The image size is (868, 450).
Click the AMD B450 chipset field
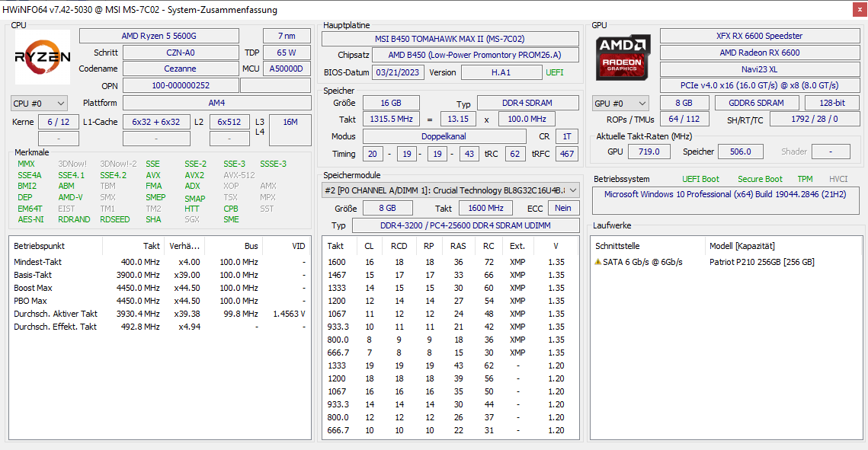(x=475, y=55)
